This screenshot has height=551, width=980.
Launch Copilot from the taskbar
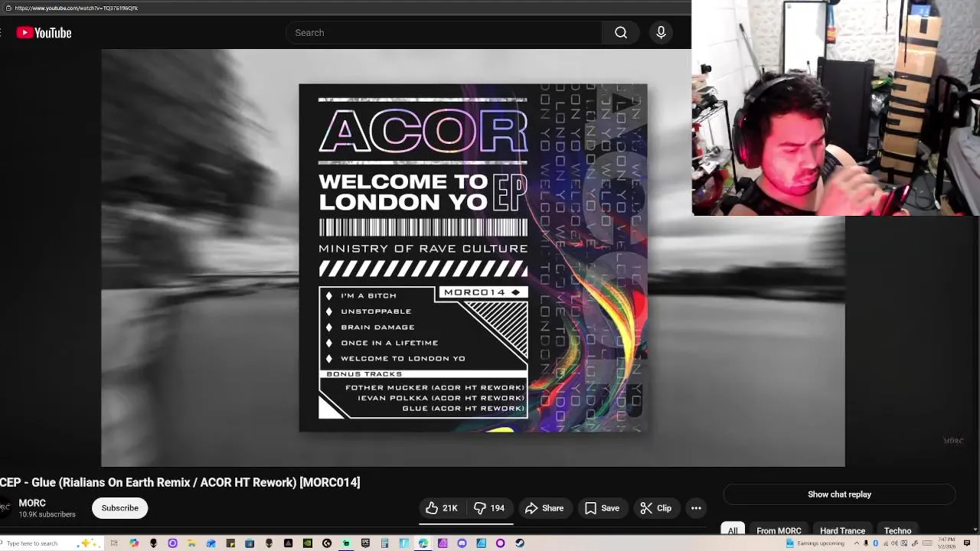point(134,543)
